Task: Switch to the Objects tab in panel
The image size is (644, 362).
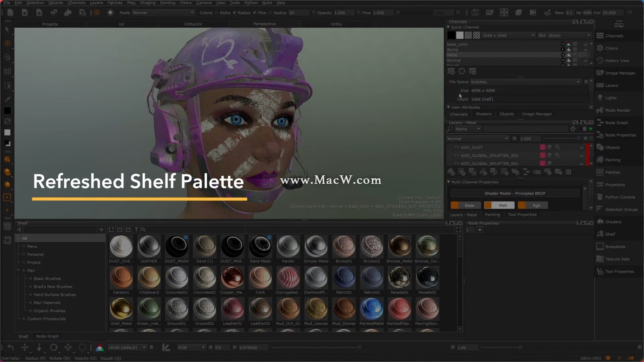Action: (506, 114)
